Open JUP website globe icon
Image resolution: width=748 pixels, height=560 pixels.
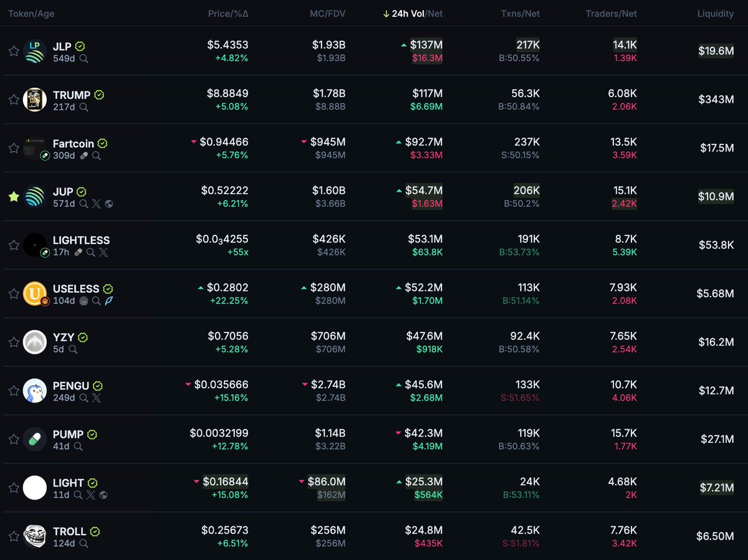tap(109, 204)
